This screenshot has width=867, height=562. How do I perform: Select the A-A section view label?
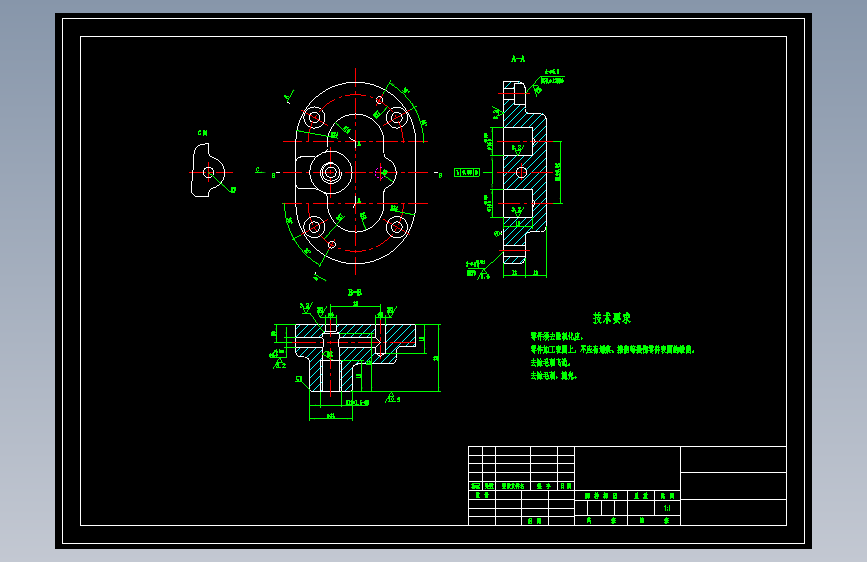click(518, 59)
